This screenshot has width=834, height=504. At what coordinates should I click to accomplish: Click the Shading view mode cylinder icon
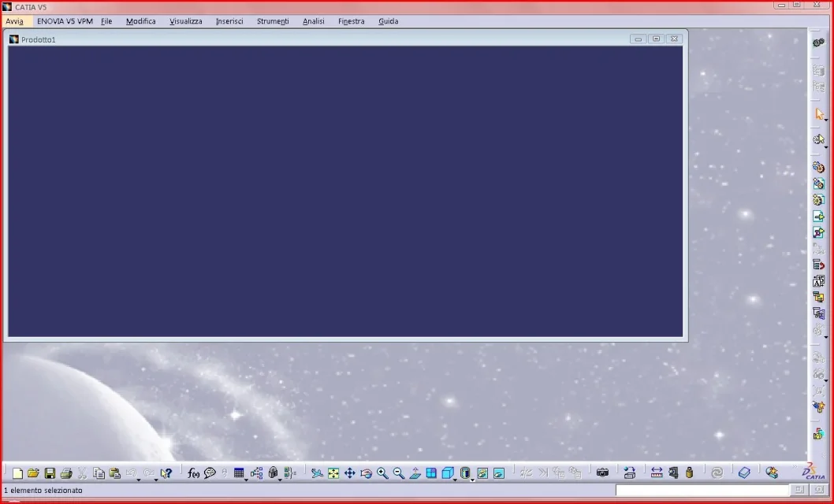[465, 472]
